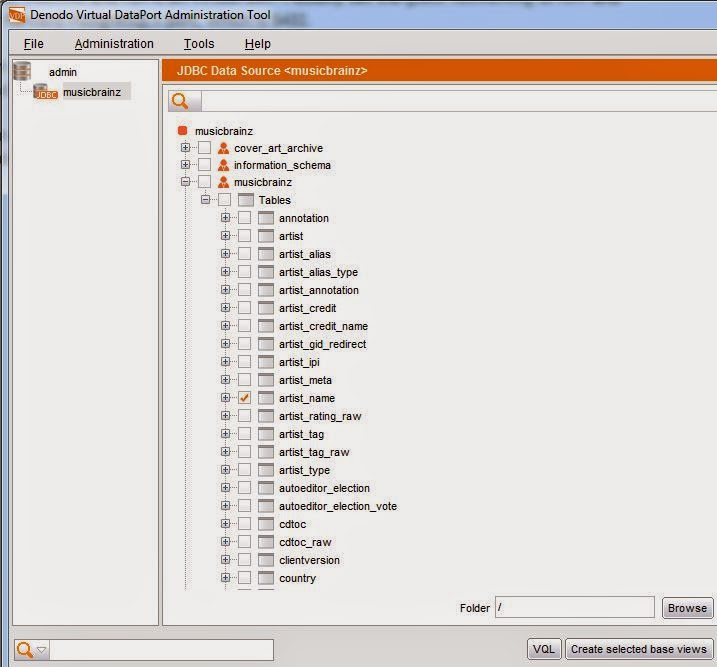Uncheck the artist_name table checkbox
This screenshot has width=717, height=667.
pos(245,398)
